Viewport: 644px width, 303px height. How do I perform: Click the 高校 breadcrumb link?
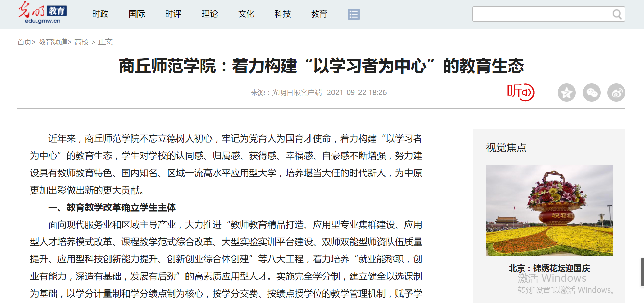coord(81,42)
